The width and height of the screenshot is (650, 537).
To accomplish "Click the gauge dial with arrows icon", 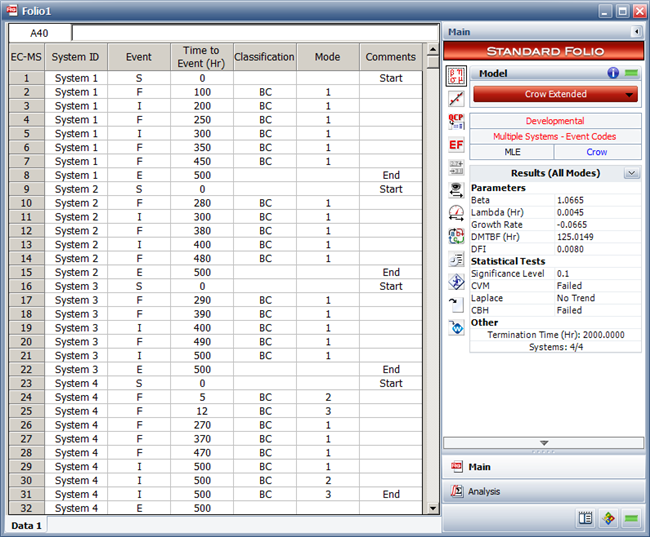I will (x=456, y=213).
